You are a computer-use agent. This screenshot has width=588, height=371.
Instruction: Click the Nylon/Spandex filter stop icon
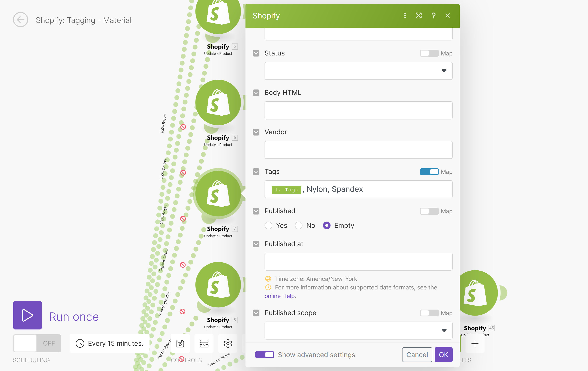[183, 311]
